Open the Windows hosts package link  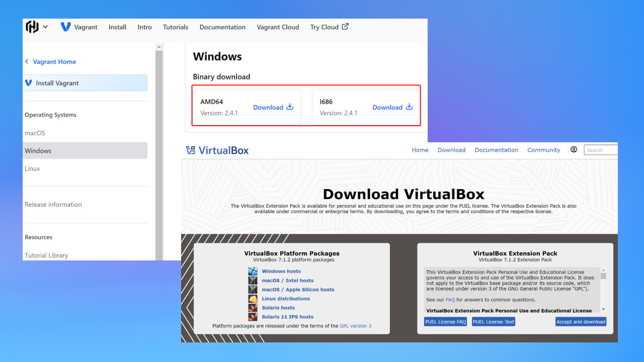click(281, 271)
